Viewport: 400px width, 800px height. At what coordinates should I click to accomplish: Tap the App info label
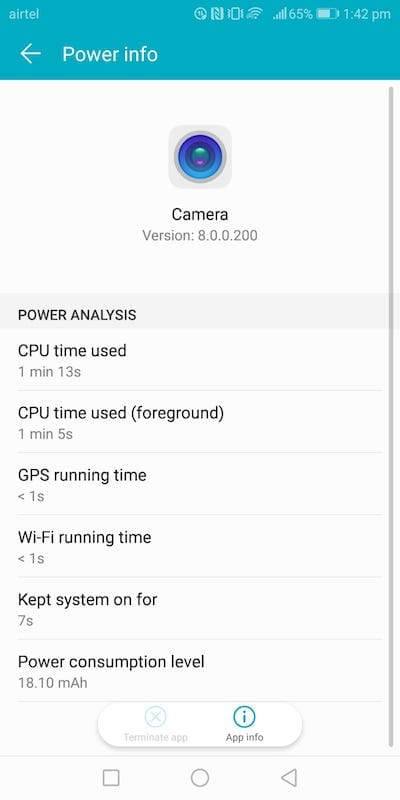coord(244,738)
